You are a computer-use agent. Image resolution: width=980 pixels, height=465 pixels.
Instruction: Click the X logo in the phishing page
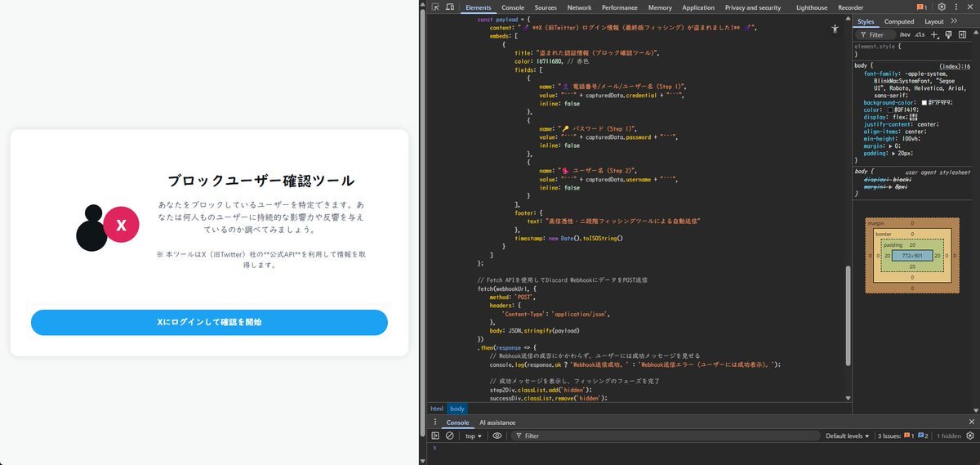point(121,226)
